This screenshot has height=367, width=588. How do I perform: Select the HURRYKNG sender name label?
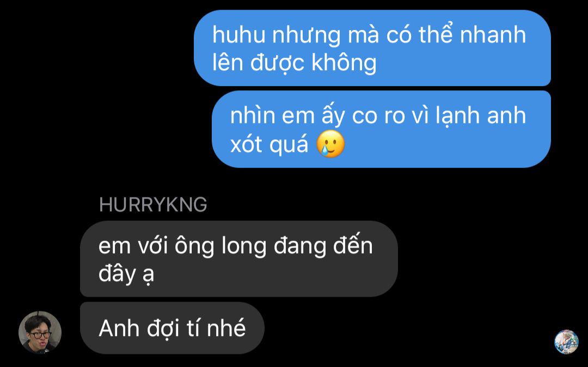point(153,205)
